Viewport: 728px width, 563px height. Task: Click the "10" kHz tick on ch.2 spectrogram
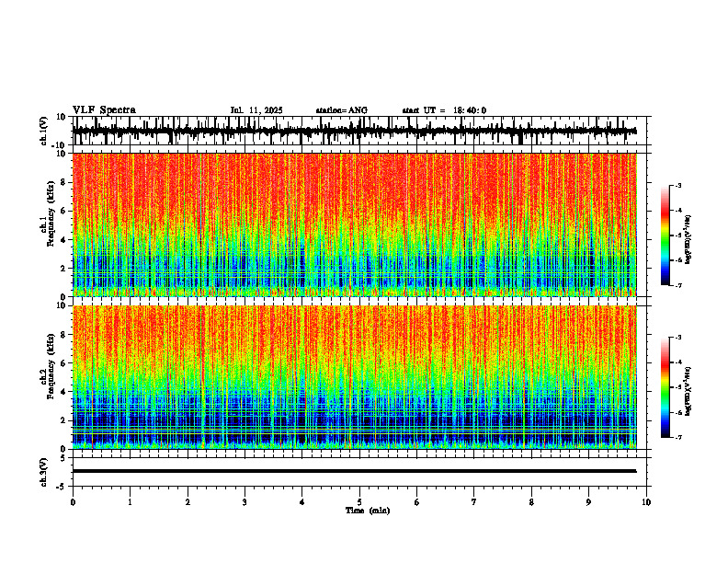[62, 306]
